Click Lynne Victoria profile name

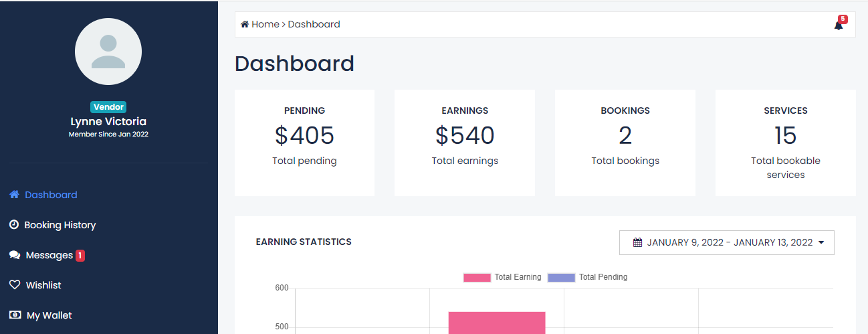click(108, 122)
